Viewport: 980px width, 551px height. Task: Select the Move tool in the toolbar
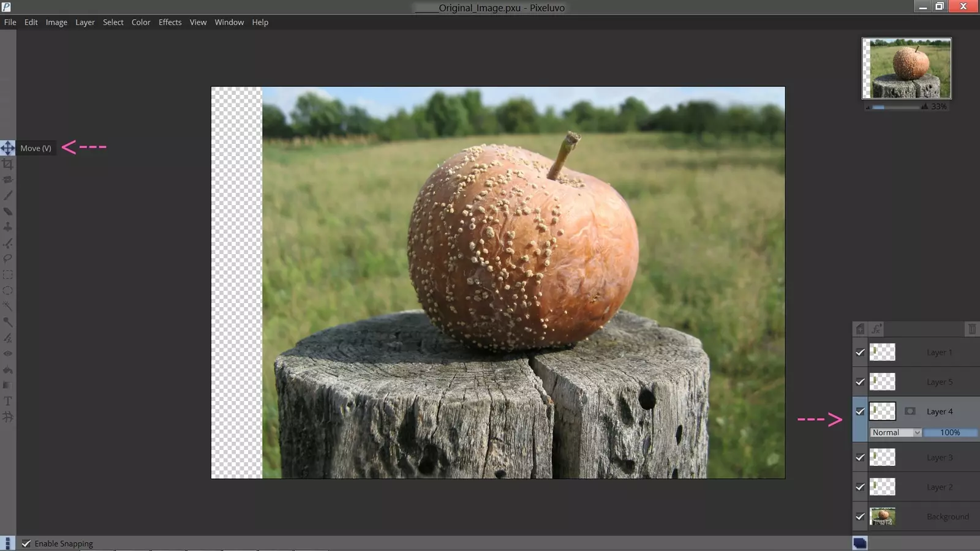(7, 148)
